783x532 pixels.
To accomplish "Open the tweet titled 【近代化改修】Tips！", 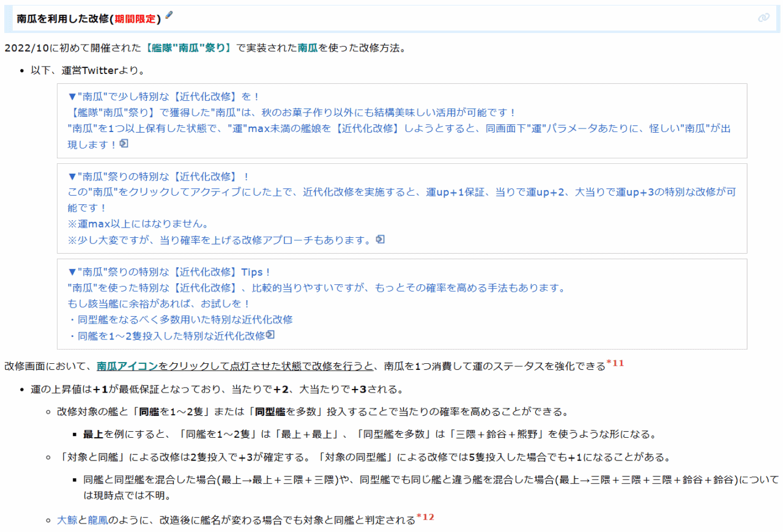I will [x=169, y=272].
